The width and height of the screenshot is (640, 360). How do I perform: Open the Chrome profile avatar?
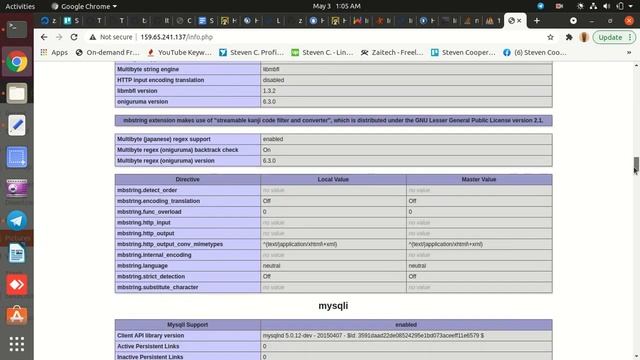pyautogui.click(x=584, y=37)
